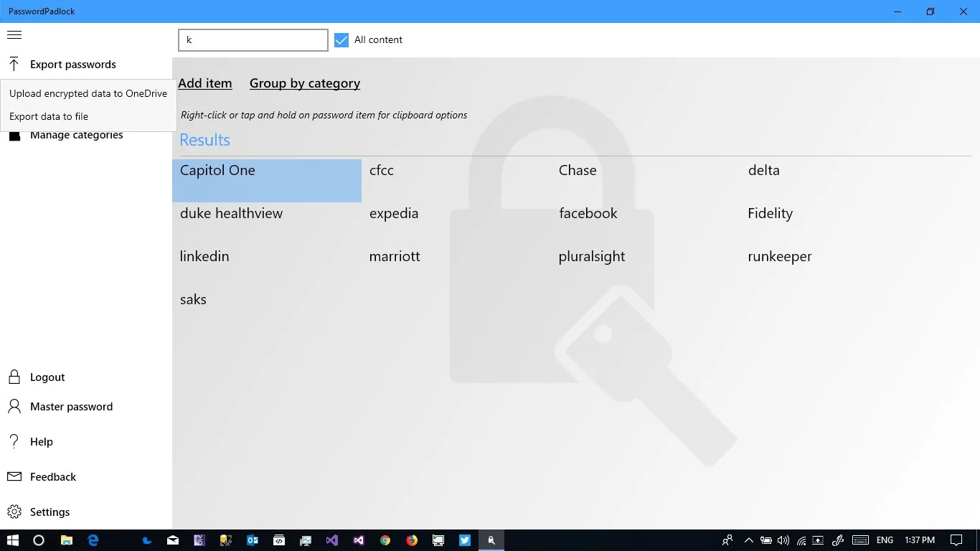Open the Windows Start menu
The image size is (980, 551).
click(13, 540)
